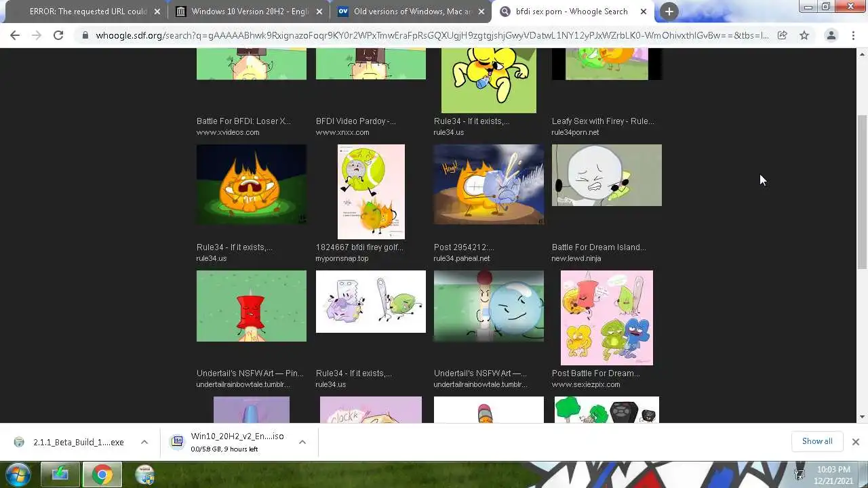Screen dimensions: 868x488
Task: Open a new browser tab
Action: click(669, 12)
